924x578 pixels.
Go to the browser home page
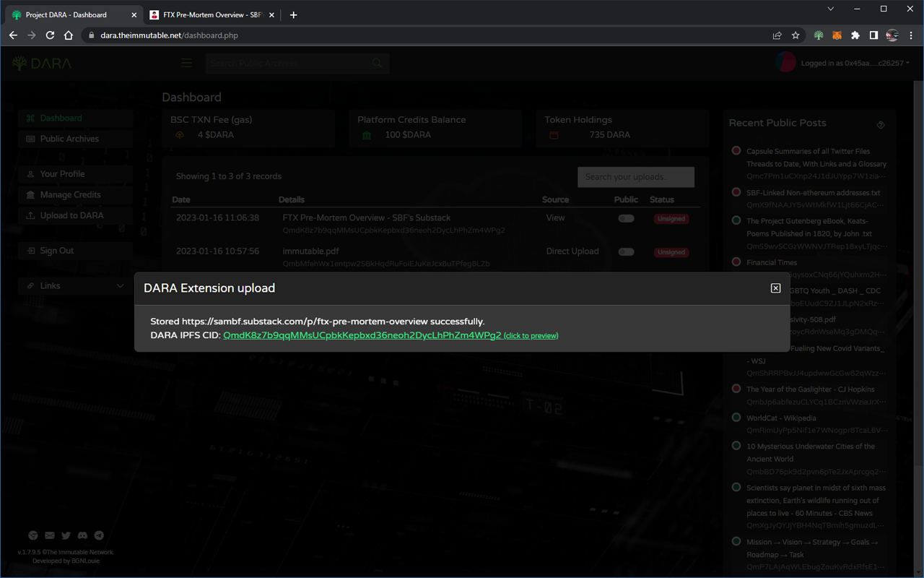click(69, 35)
